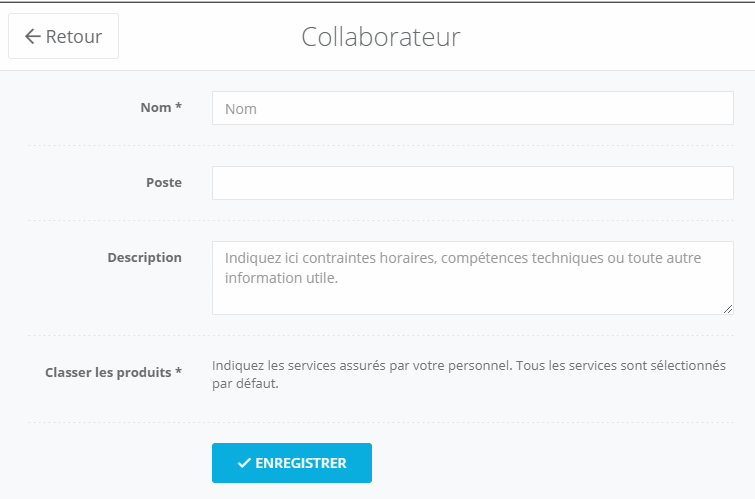Click the 'Nom' placeholder text in the first field

pos(241,109)
